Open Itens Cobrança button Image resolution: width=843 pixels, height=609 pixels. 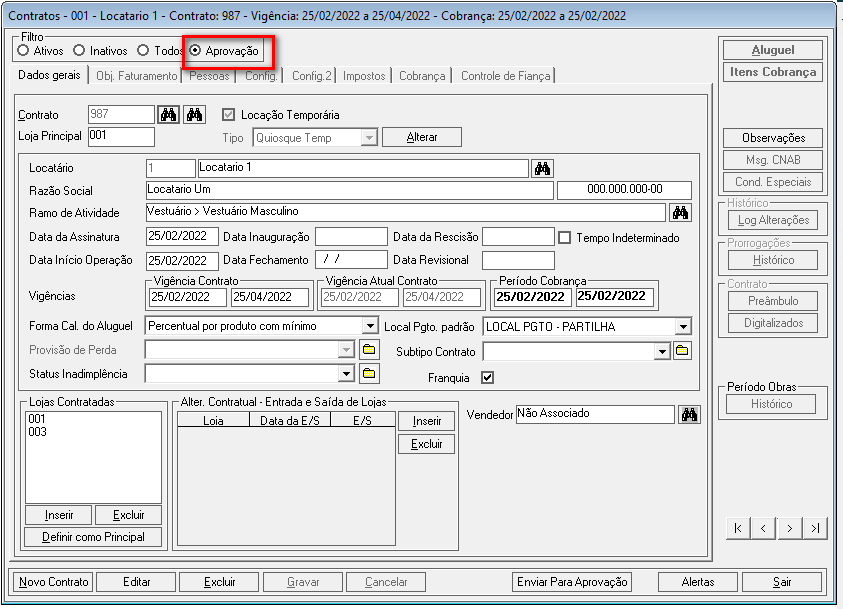[x=773, y=72]
